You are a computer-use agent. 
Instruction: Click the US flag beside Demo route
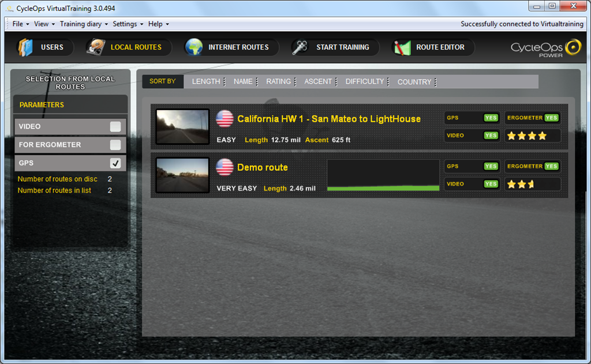(x=225, y=167)
